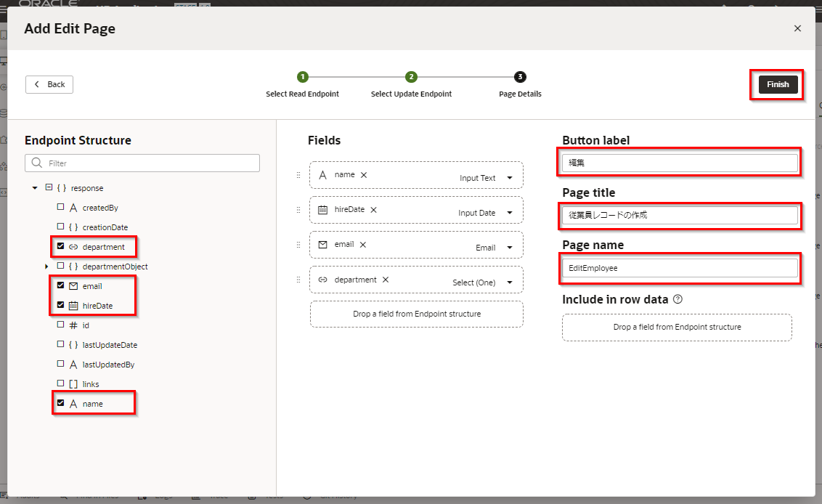Remove the department field with its X icon
The image size is (822, 504).
386,280
